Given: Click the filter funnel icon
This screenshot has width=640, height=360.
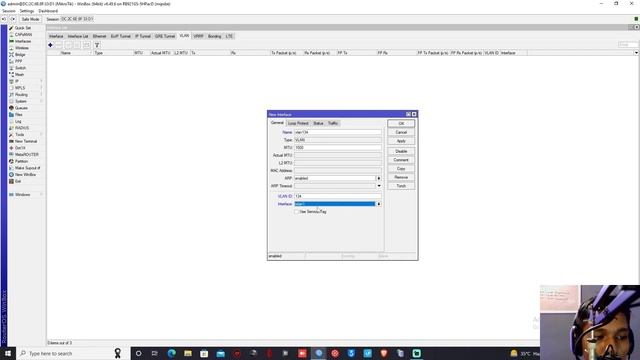Looking at the screenshot, I should tap(97, 45).
